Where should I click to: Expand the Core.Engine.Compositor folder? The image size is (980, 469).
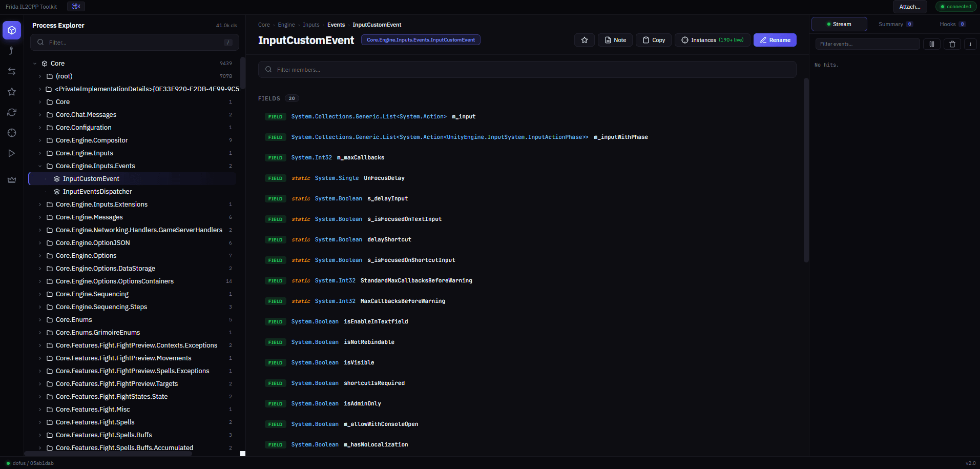pos(40,140)
